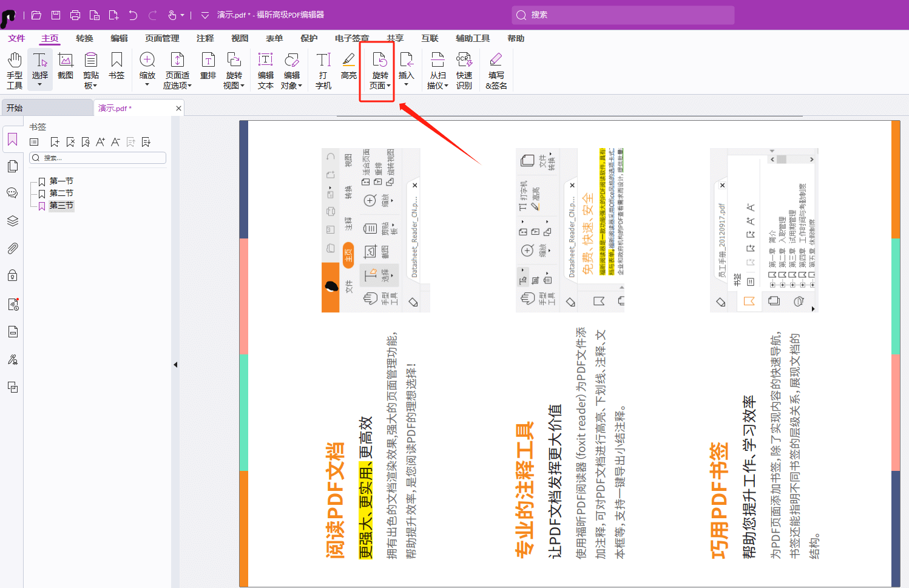909x588 pixels.
Task: Open the layers panel in left sidebar
Action: (x=13, y=221)
